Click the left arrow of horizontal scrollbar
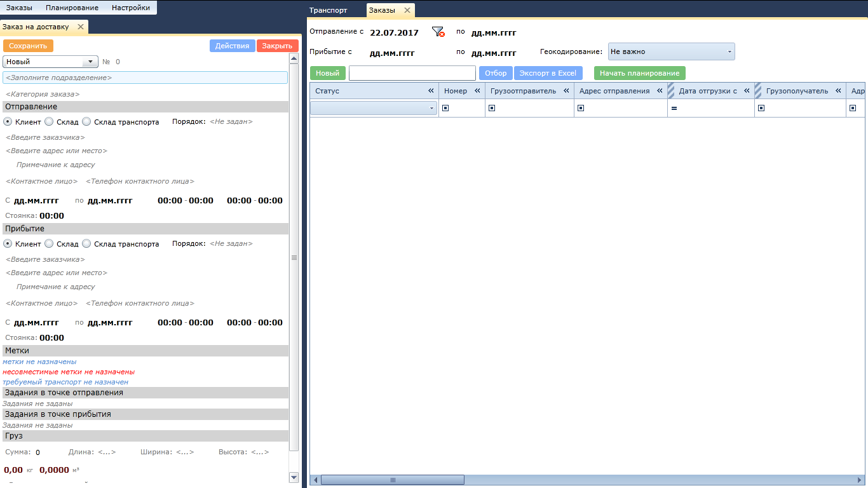This screenshot has width=868, height=488. [315, 480]
